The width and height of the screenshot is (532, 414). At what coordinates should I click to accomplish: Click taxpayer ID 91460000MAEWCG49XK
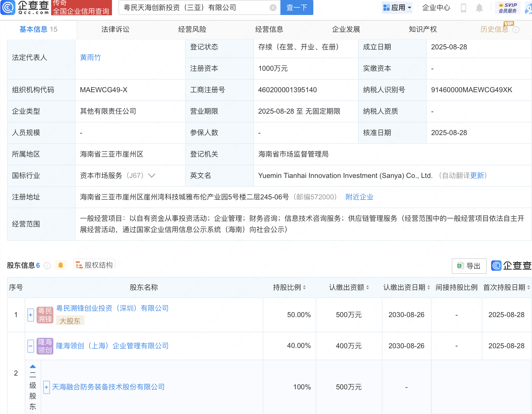pyautogui.click(x=471, y=90)
